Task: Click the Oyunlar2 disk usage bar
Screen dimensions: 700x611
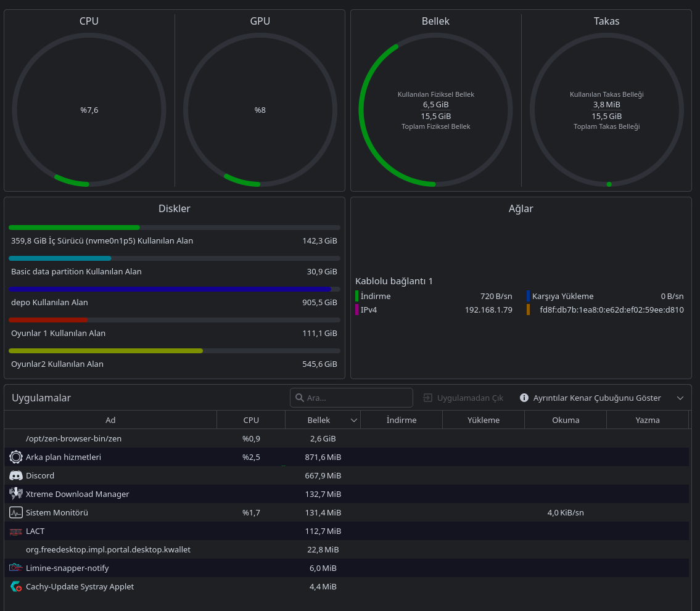Action: (175, 351)
